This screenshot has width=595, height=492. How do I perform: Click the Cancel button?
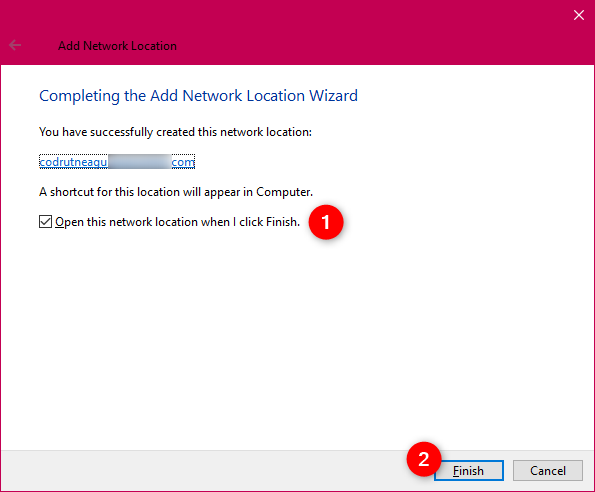pos(548,470)
